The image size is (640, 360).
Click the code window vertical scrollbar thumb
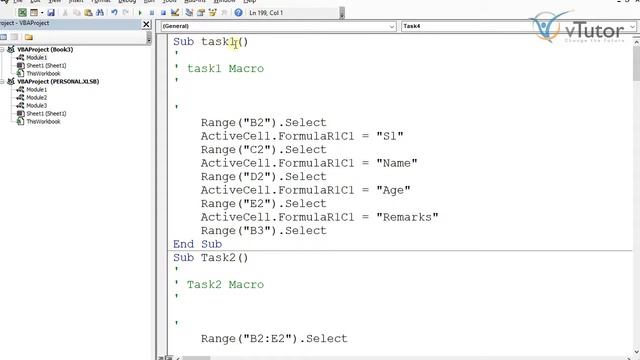[x=636, y=63]
